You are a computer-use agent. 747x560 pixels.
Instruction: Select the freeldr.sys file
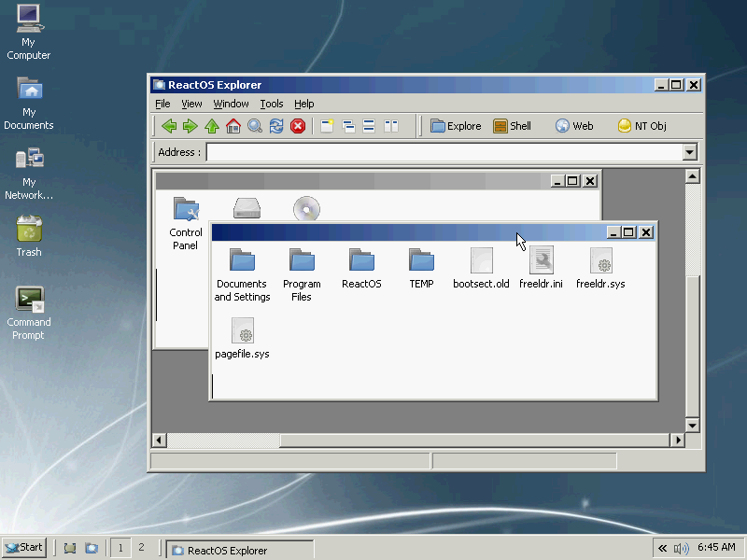pos(600,269)
